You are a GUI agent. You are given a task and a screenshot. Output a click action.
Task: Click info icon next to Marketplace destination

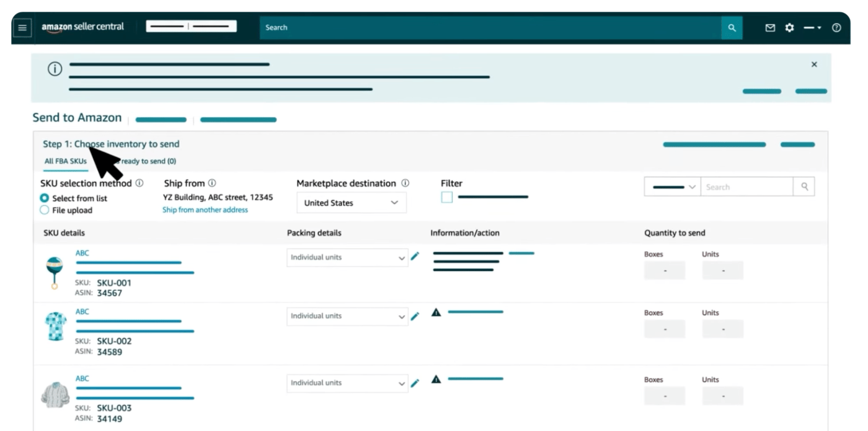405,184
